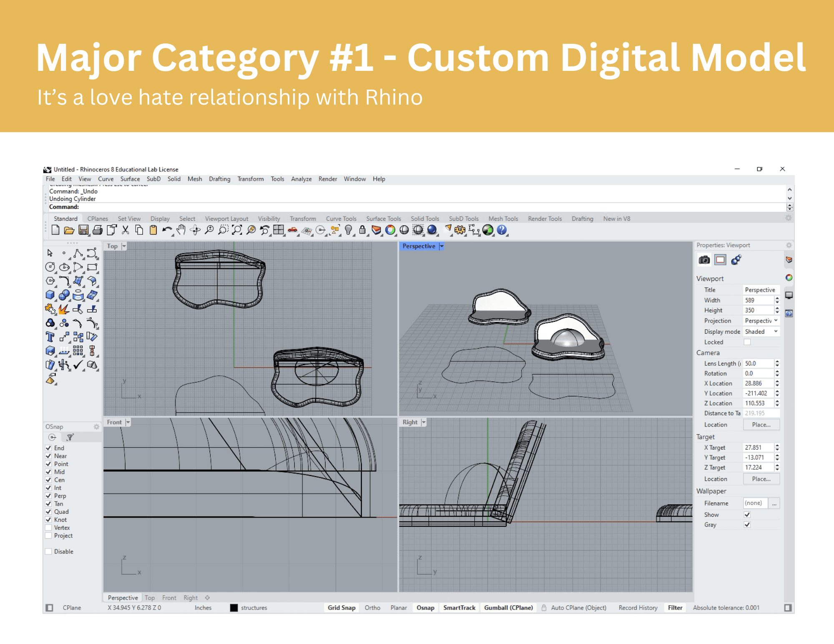
Task: Enable the Vertex osnap checkbox
Action: pyautogui.click(x=48, y=528)
